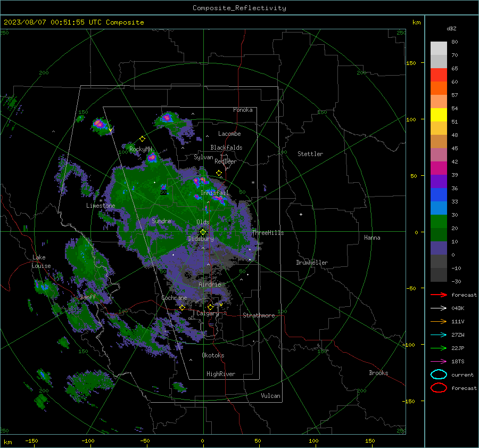The width and height of the screenshot is (479, 448).
Task: Click the Vulcan label
Action: (270, 396)
